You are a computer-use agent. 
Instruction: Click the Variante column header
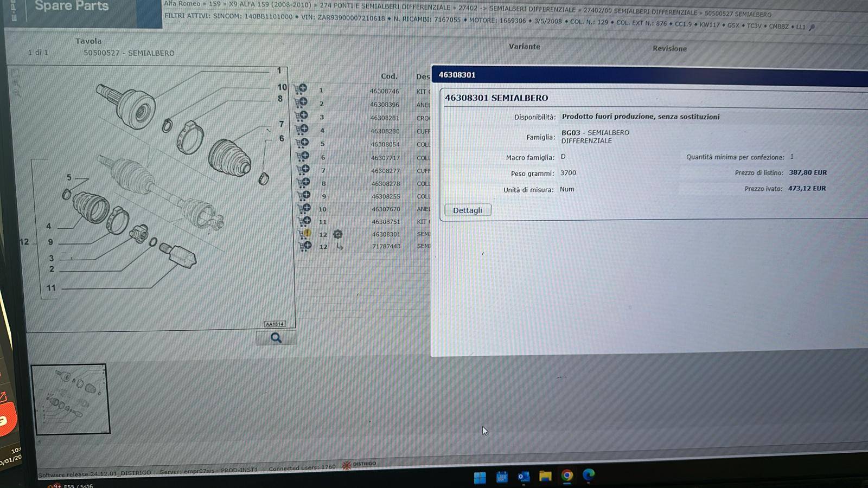525,47
